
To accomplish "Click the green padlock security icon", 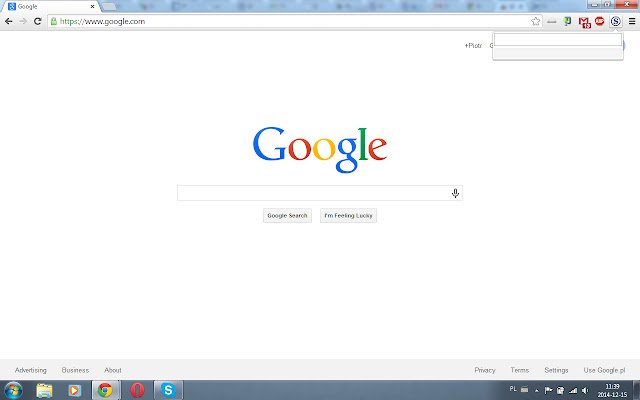I will [53, 21].
